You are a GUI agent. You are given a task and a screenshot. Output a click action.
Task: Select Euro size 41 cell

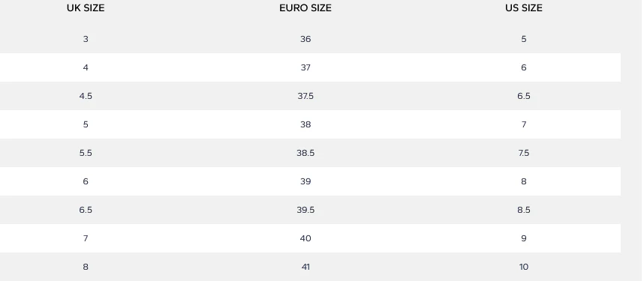[x=305, y=267]
